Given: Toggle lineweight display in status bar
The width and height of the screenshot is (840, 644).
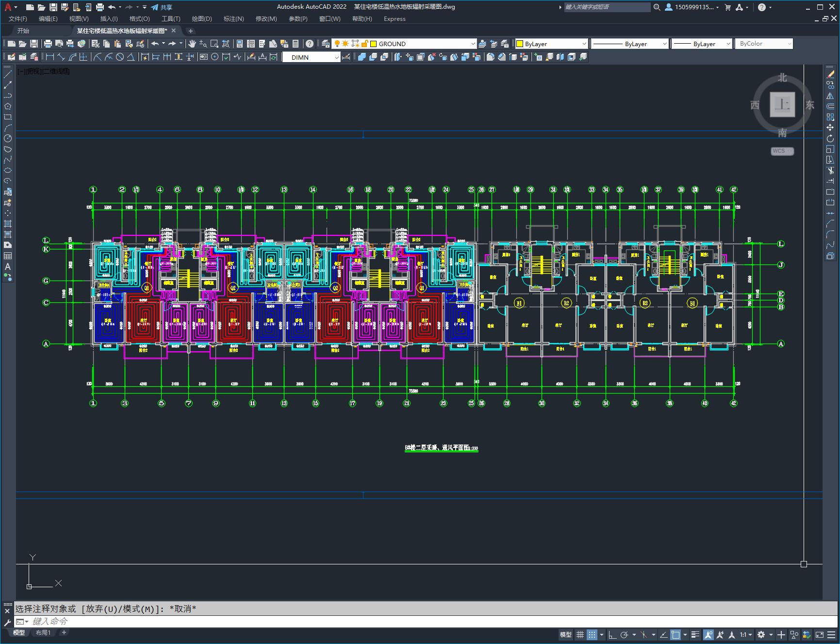Looking at the screenshot, I should tap(695, 634).
